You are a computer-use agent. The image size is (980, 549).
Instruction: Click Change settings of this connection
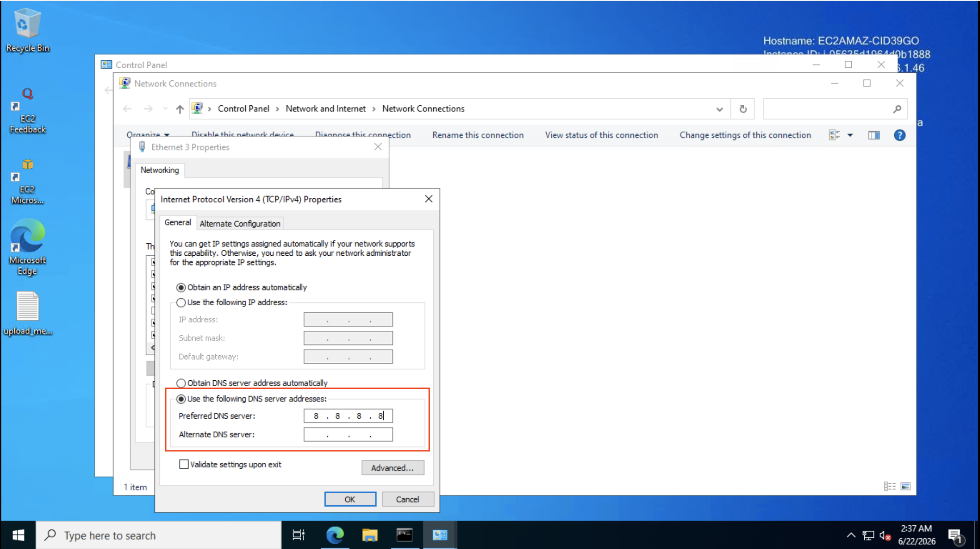(x=745, y=135)
